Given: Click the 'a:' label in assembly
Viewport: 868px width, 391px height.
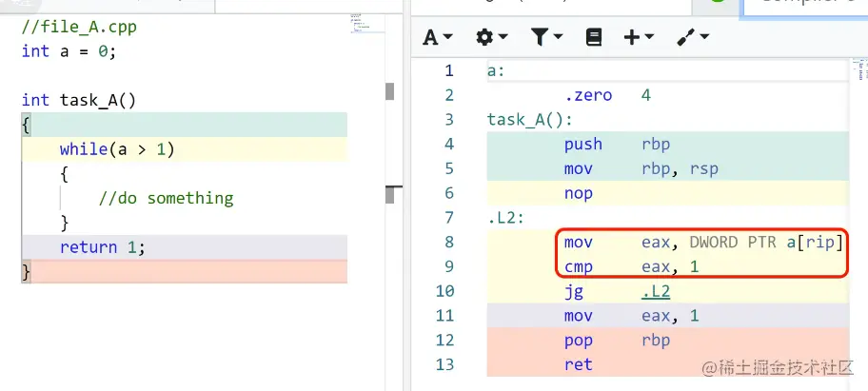Looking at the screenshot, I should [x=496, y=70].
